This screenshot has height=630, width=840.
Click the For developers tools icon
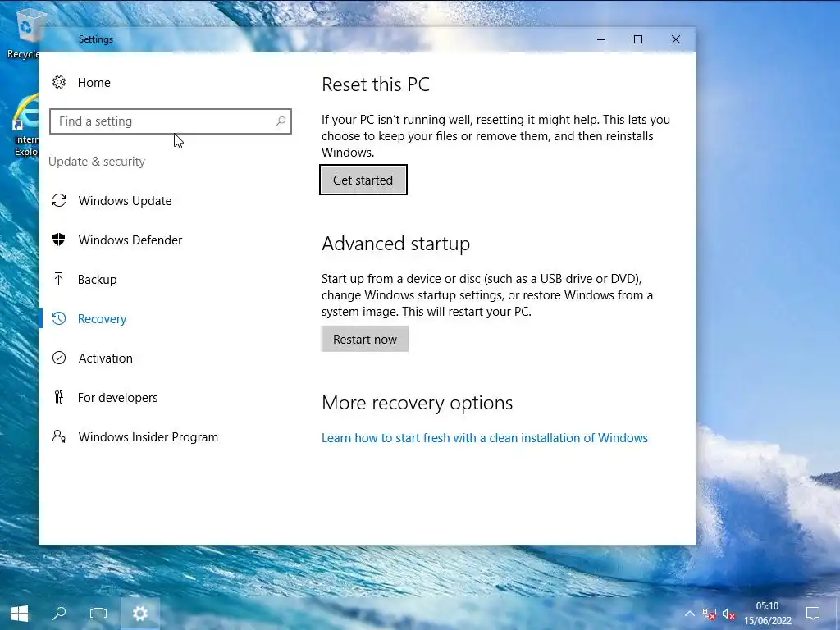pos(59,397)
